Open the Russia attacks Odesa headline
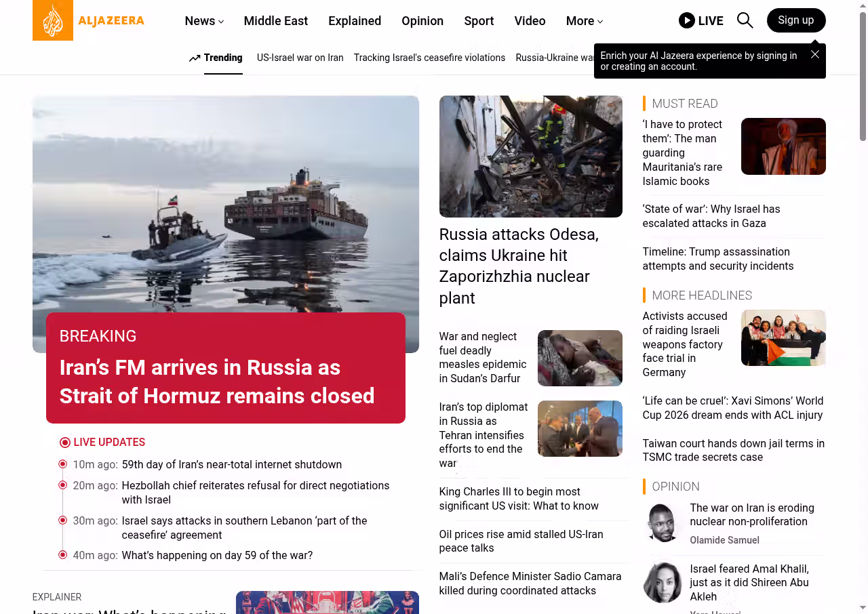This screenshot has height=614, width=868. 519,266
